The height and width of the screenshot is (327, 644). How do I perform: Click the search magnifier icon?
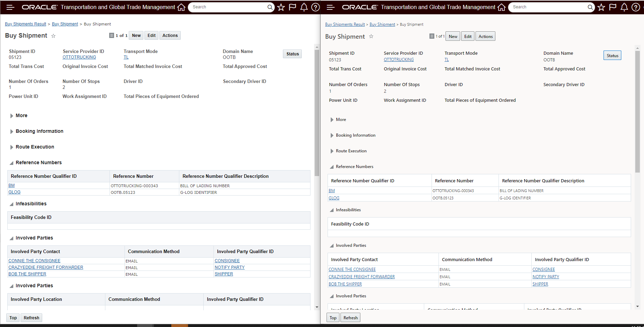pos(270,7)
